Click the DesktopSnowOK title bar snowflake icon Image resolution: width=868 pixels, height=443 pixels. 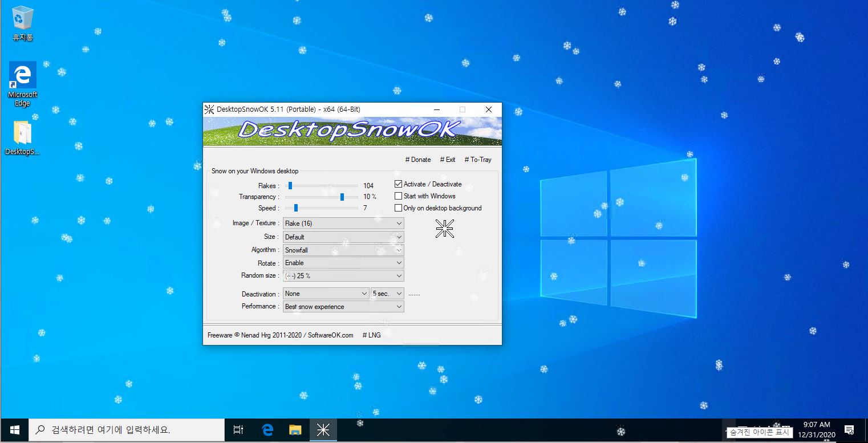tap(209, 109)
